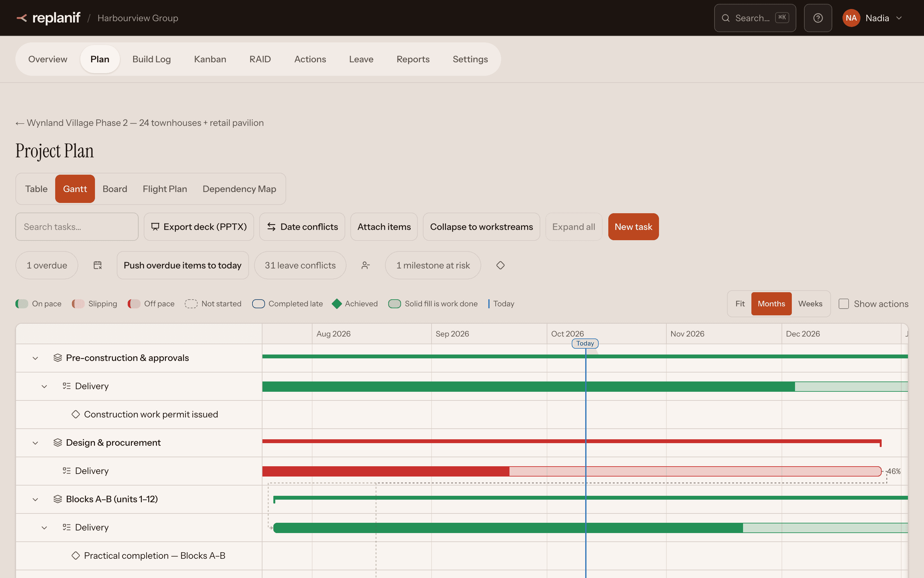Screen dimensions: 924x578
Task: Open the RAID tab
Action: click(260, 59)
